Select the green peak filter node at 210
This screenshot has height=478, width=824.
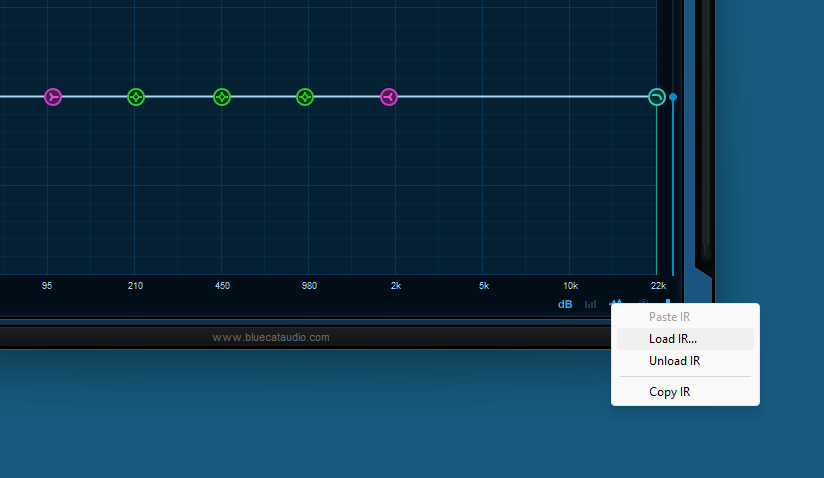pos(136,97)
